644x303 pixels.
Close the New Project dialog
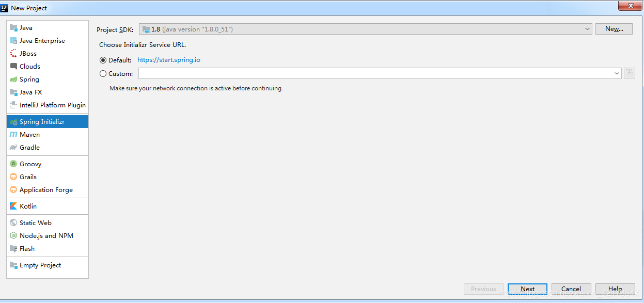click(x=629, y=5)
